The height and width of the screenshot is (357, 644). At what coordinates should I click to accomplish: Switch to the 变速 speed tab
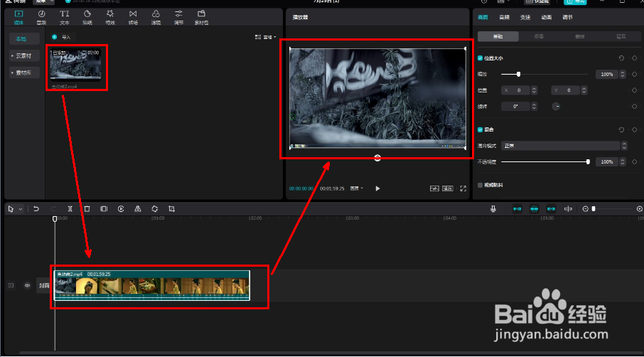click(x=525, y=17)
